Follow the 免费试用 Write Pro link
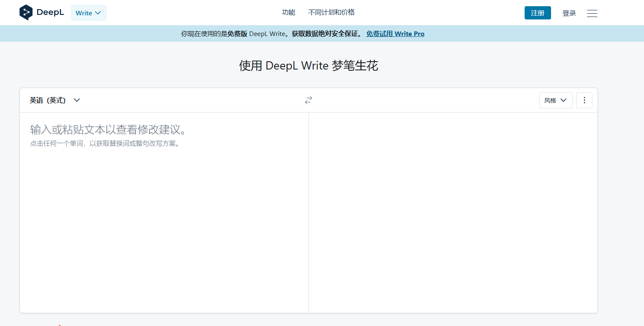This screenshot has height=326, width=644. (x=395, y=34)
